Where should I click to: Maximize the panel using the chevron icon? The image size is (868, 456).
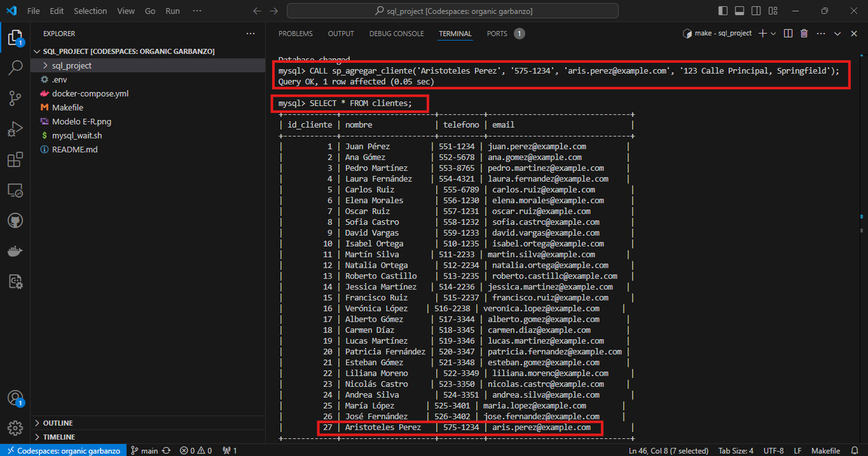pyautogui.click(x=837, y=33)
